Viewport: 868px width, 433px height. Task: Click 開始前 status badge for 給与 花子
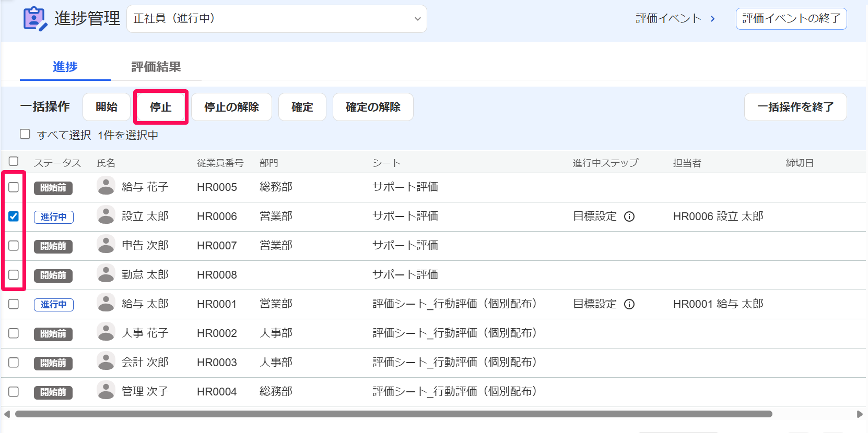(53, 188)
